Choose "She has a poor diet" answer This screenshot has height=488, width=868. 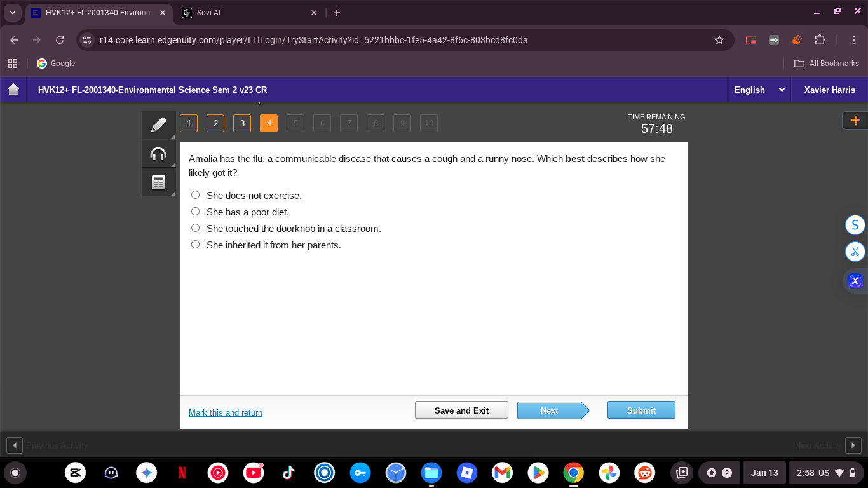(x=196, y=212)
